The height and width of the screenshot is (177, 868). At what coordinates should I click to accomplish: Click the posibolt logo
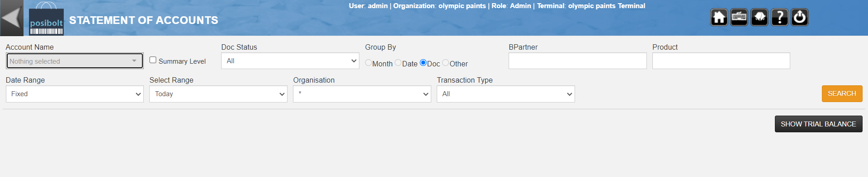tap(46, 19)
